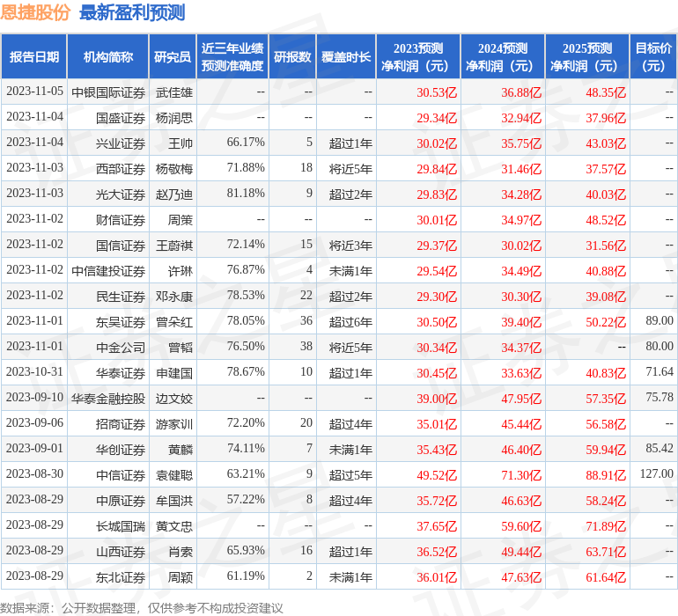
Task: Click analyst 杨敬梅
Action: pos(174,169)
